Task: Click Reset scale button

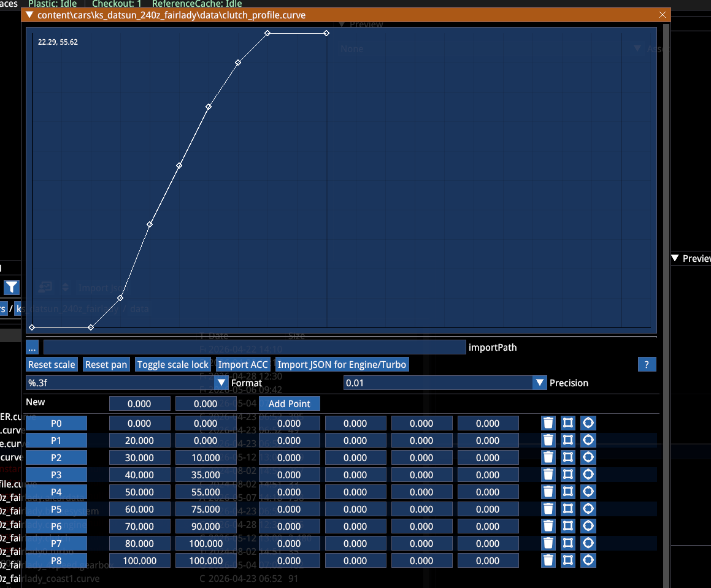Action: [x=52, y=364]
